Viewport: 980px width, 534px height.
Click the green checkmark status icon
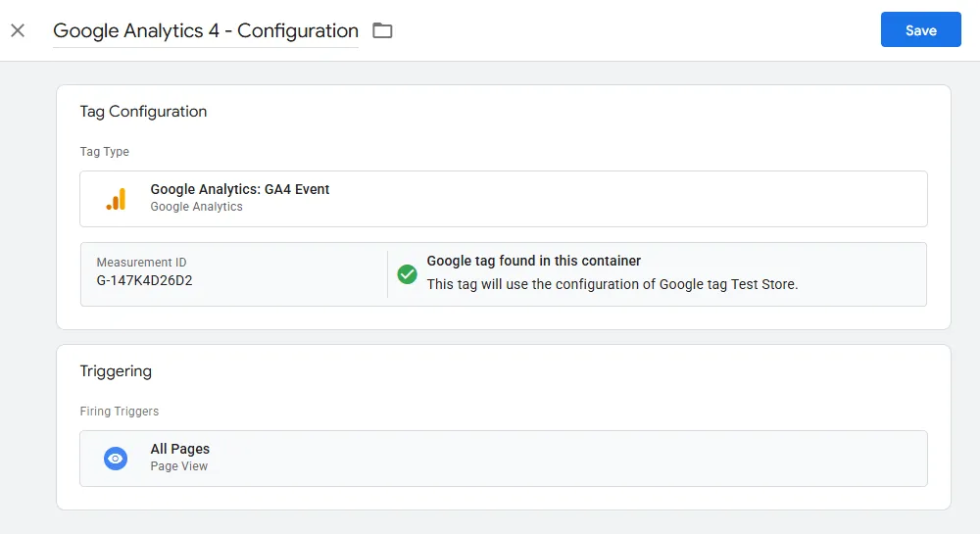(x=407, y=273)
